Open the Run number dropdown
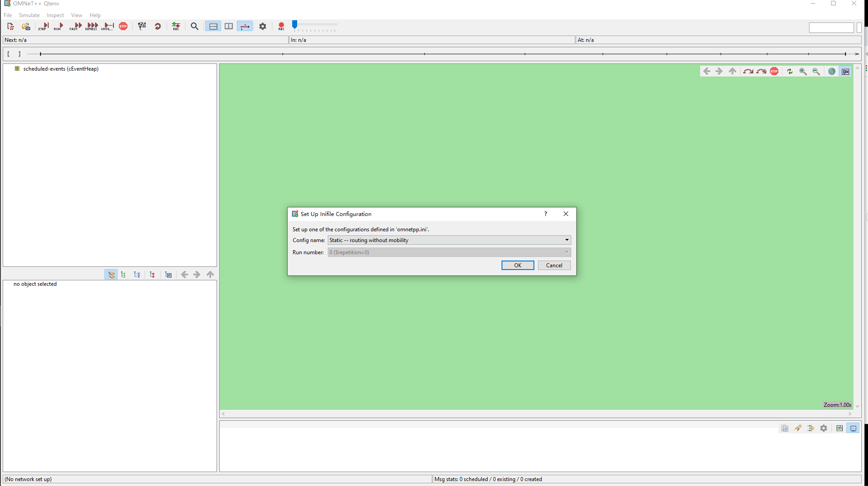 [449, 252]
